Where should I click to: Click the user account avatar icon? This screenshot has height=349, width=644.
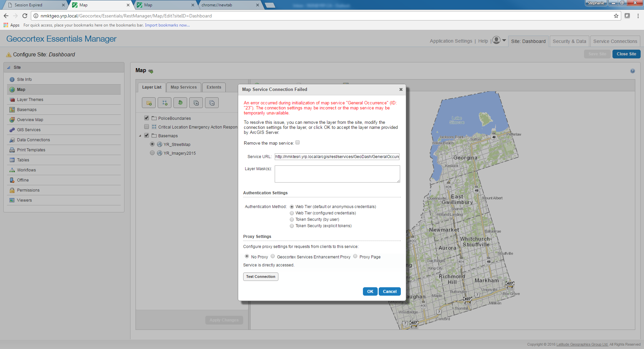click(496, 40)
